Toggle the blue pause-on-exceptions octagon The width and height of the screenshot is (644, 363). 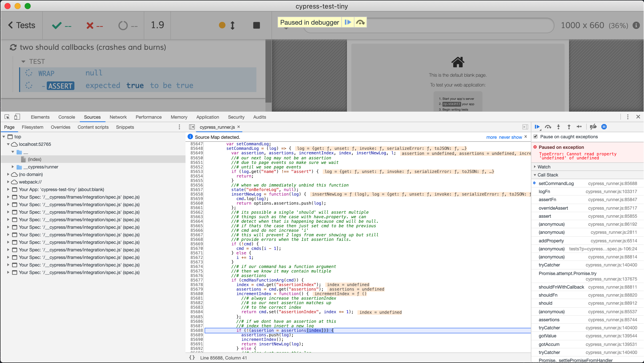604,127
